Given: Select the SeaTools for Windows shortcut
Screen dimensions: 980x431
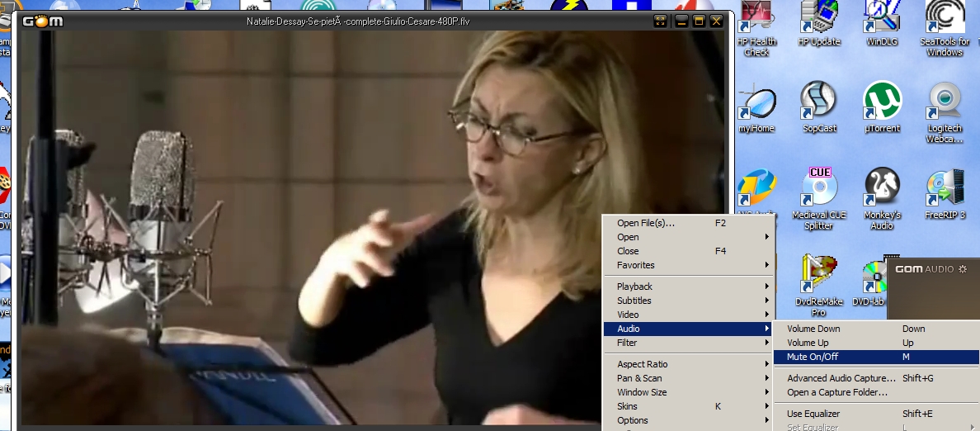Looking at the screenshot, I should click(945, 28).
